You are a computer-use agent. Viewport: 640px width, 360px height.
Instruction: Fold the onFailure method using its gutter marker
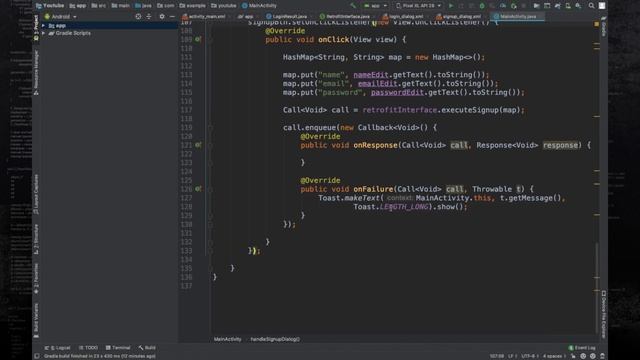(x=211, y=189)
